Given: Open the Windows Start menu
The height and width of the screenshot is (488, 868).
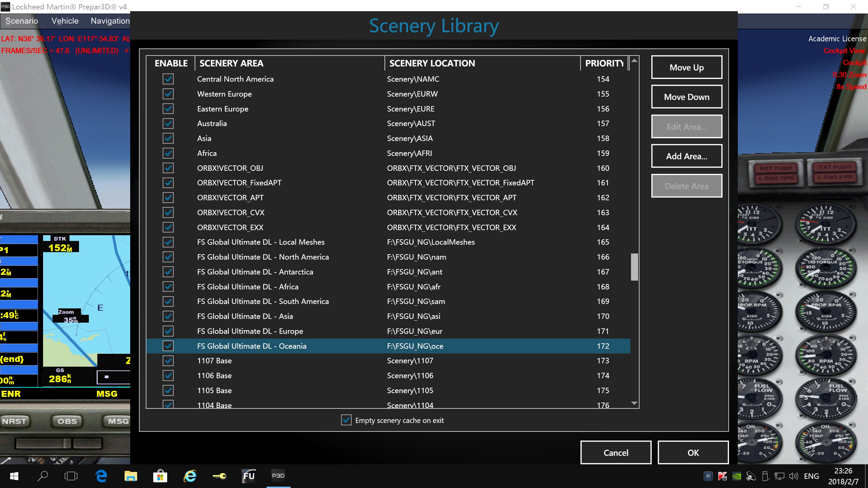Looking at the screenshot, I should click(x=14, y=476).
